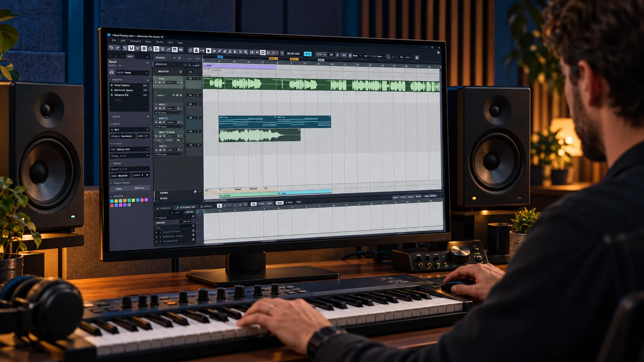
Task: Pick the pink colour swatch in first row
Action: pyautogui.click(x=142, y=200)
